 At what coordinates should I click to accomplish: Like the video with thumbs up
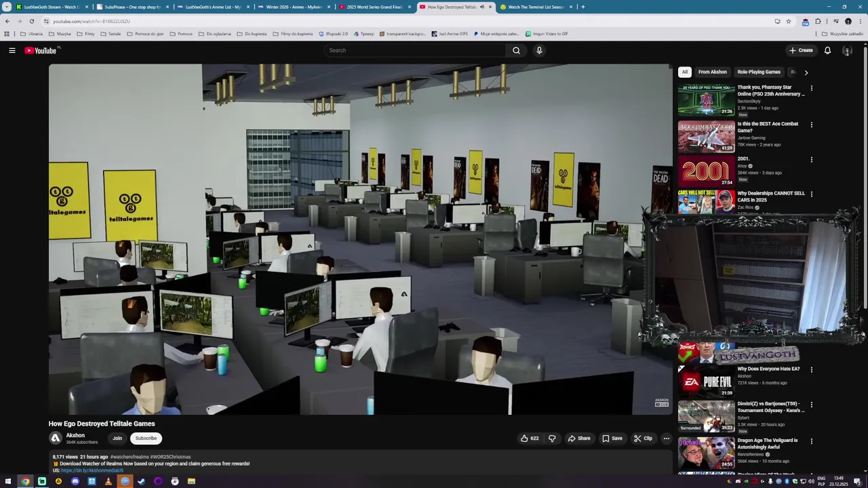530,439
